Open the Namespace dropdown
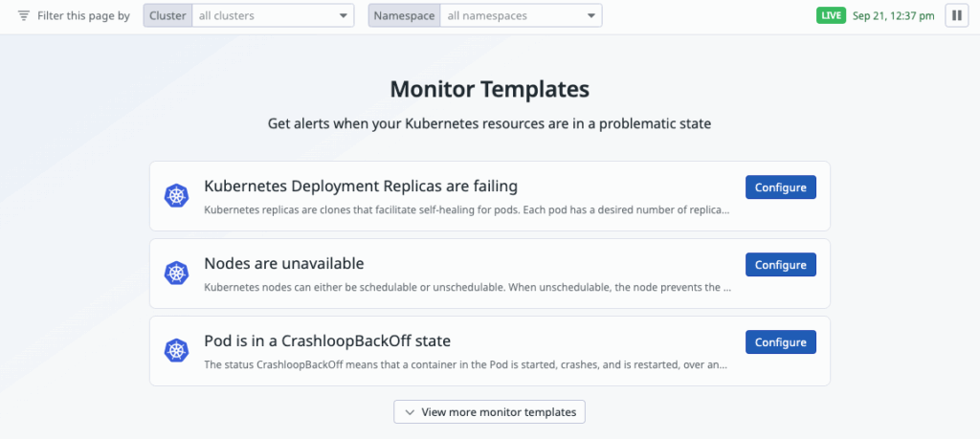This screenshot has width=980, height=439. click(593, 16)
